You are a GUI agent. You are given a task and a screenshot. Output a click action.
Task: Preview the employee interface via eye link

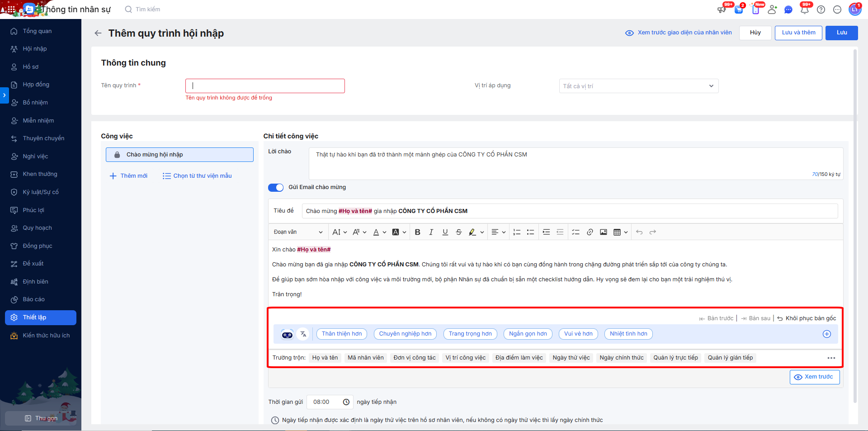point(678,33)
